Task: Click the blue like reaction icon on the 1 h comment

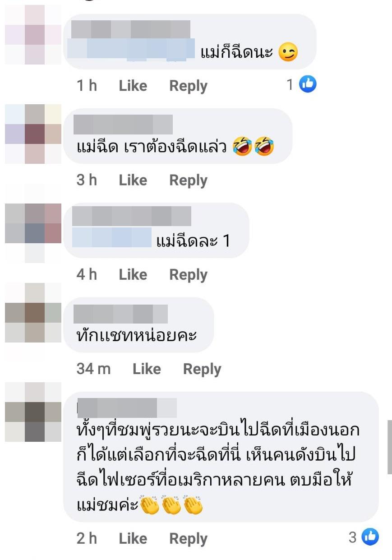Action: click(308, 84)
